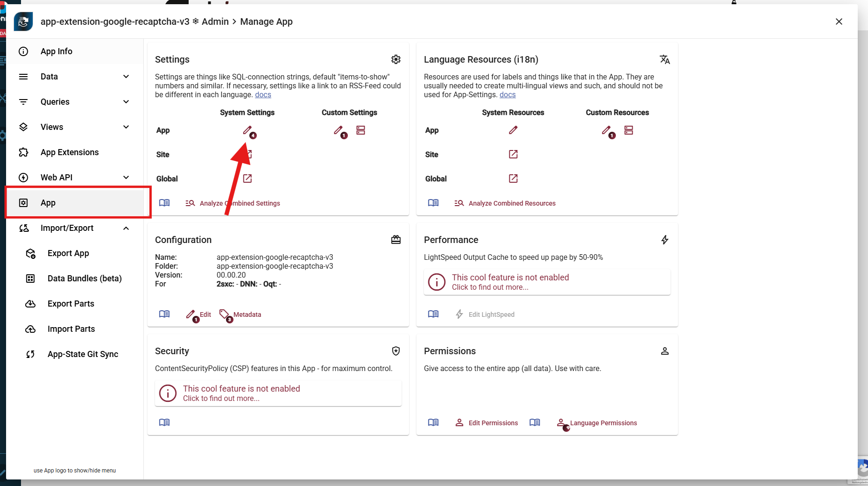Open Global System Settings external link icon
The width and height of the screenshot is (868, 486).
tap(247, 179)
